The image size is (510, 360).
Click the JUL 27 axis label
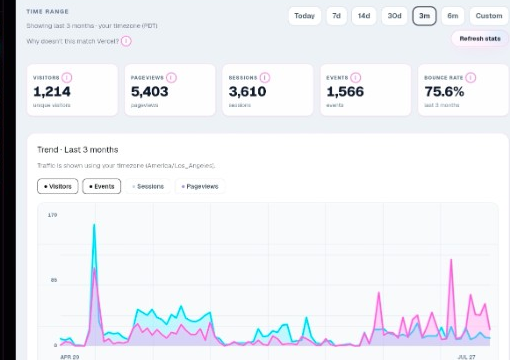click(466, 357)
